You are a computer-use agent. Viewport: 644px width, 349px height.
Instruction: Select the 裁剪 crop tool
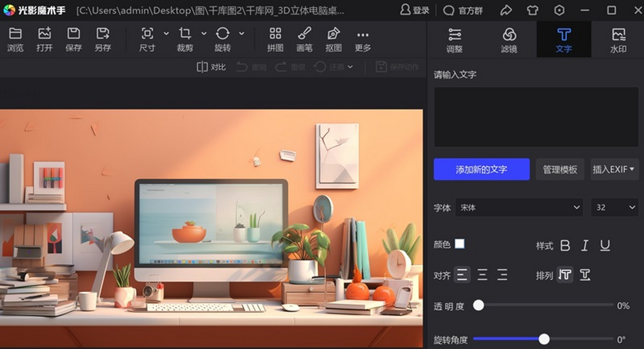[185, 39]
